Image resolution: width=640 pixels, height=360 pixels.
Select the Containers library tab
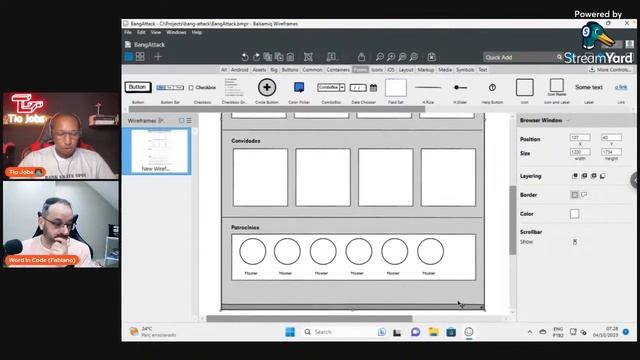[338, 70]
